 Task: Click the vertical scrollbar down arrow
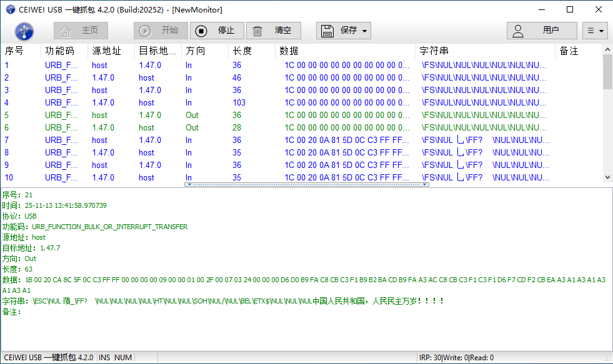coord(607,177)
